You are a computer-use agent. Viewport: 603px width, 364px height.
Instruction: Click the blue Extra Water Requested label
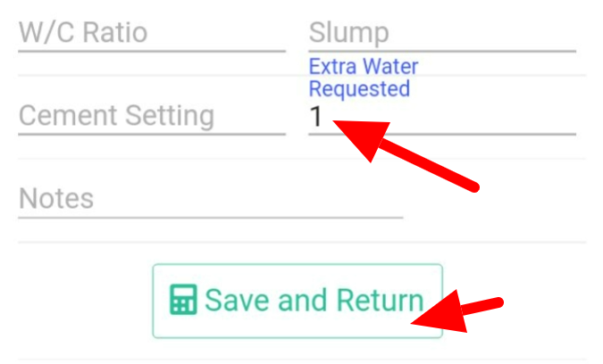coord(364,78)
